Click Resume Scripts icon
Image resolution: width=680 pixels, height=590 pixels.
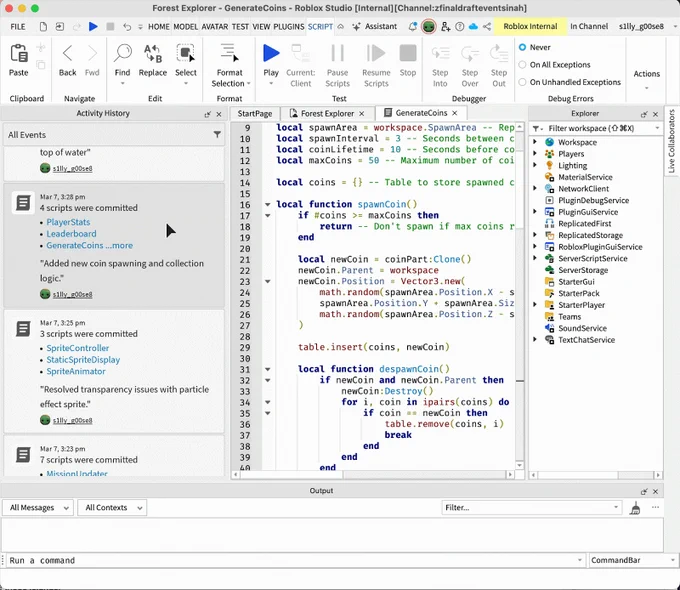pyautogui.click(x=376, y=53)
